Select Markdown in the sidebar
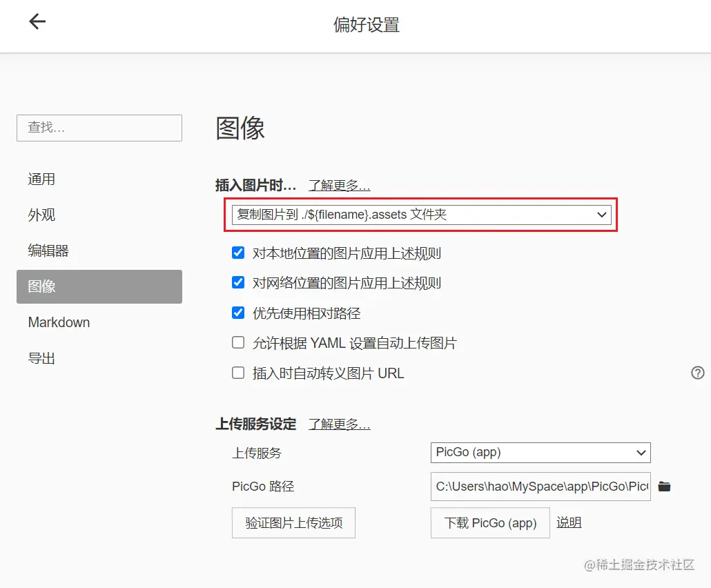The image size is (711, 588). coord(99,322)
